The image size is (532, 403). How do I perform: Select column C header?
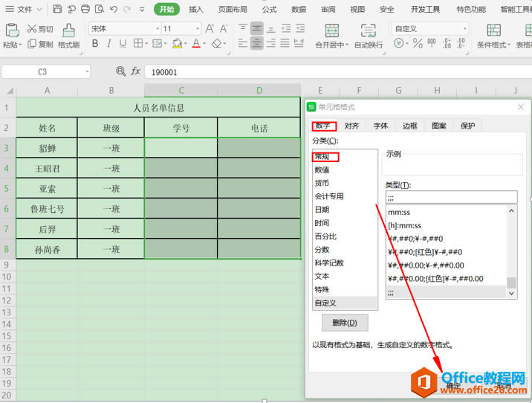click(181, 90)
